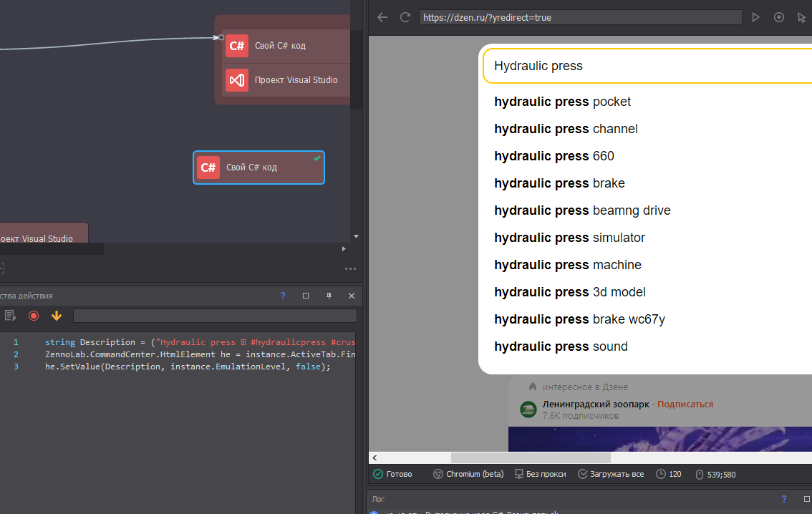Select suggestion "hydraulic press simulator"

click(x=569, y=238)
